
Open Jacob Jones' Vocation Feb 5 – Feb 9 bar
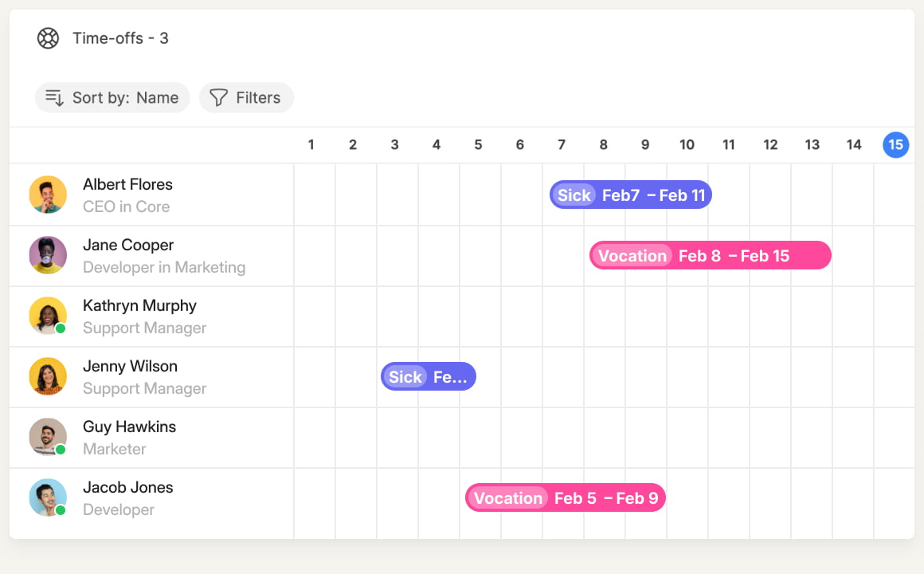pyautogui.click(x=566, y=498)
